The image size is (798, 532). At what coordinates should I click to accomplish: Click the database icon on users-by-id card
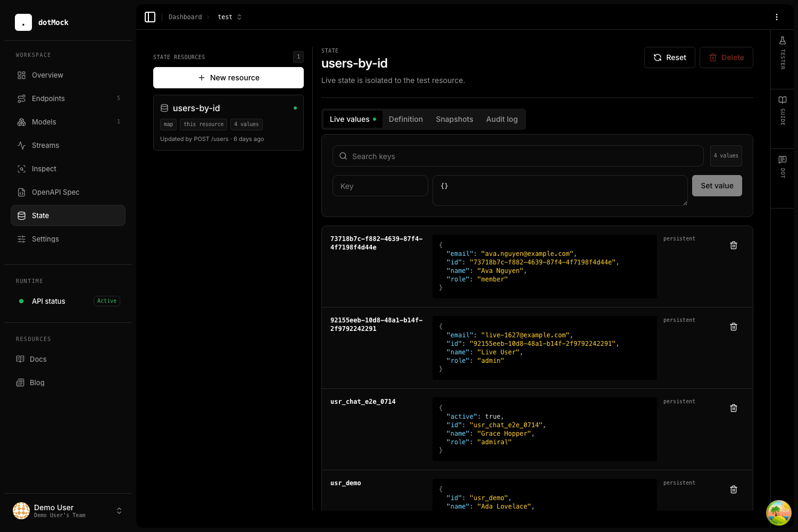164,108
